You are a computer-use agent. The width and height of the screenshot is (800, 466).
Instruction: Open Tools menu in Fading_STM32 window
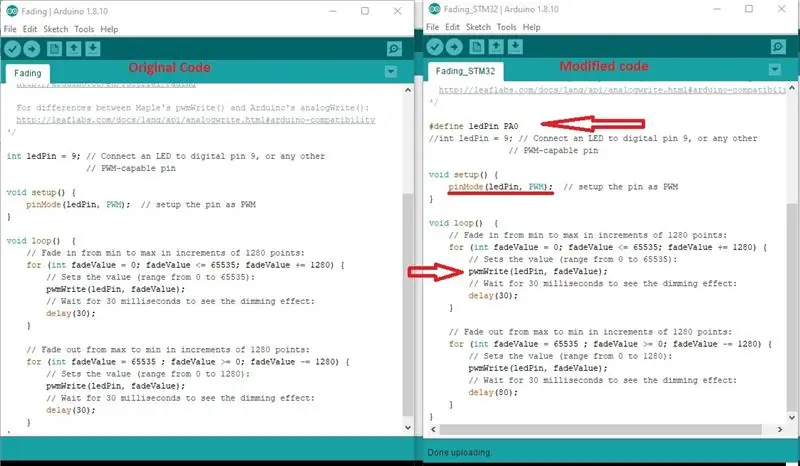pyautogui.click(x=506, y=27)
